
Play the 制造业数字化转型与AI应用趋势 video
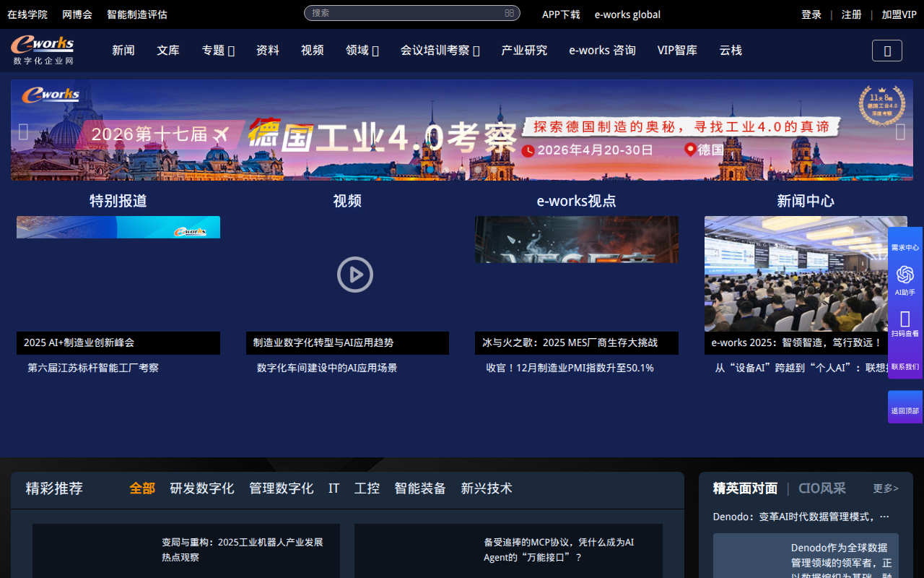[354, 275]
